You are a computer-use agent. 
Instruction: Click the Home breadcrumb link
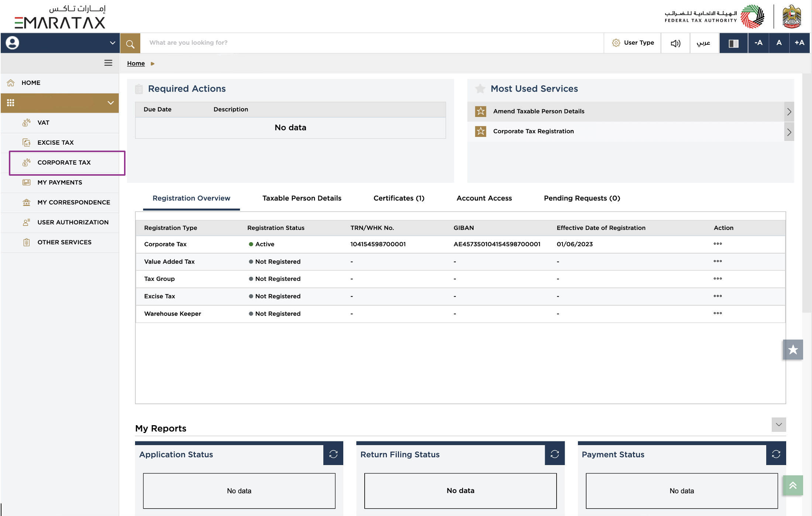136,63
